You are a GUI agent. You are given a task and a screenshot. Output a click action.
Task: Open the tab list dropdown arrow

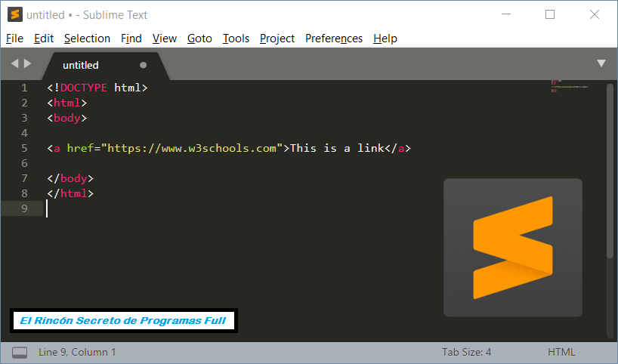point(601,64)
